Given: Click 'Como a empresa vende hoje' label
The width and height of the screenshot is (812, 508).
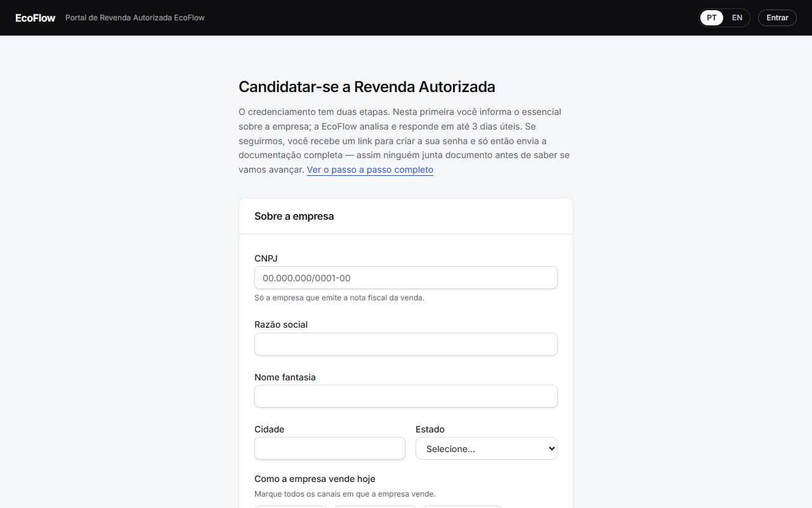Looking at the screenshot, I should click(x=315, y=479).
